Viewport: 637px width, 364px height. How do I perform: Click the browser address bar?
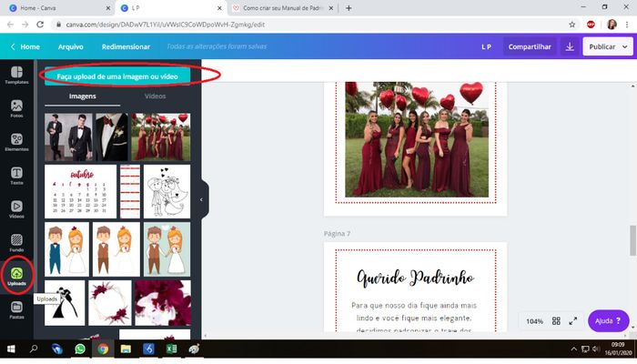308,25
